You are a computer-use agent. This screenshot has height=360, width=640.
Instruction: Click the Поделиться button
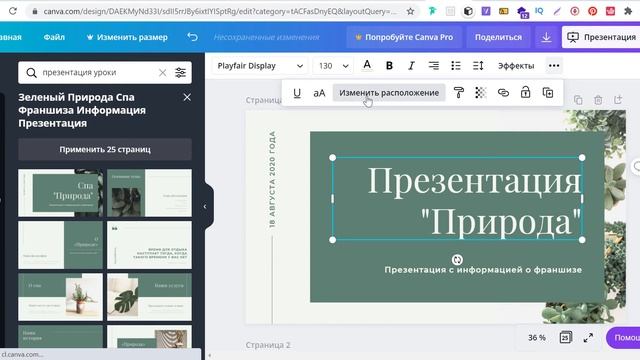[x=498, y=37]
